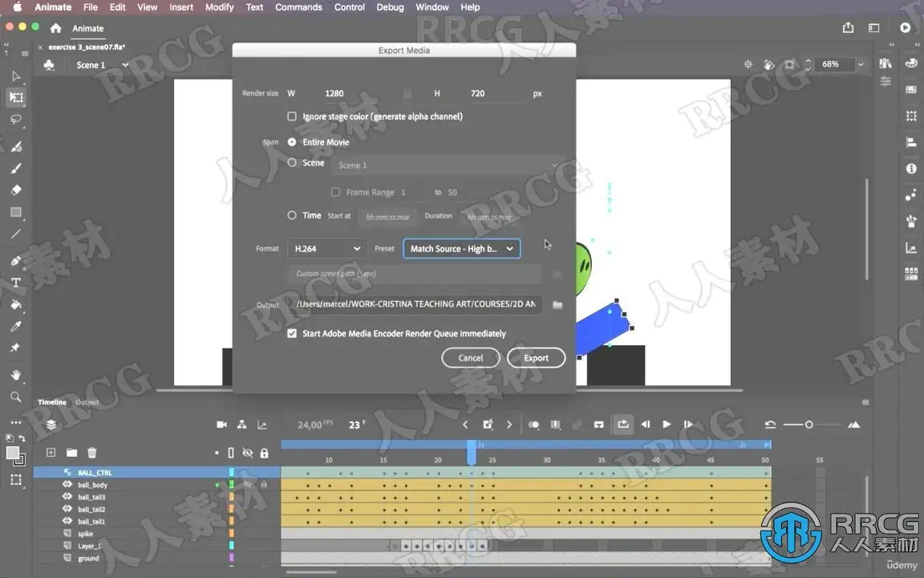924x578 pixels.
Task: Check the Frame Range checkbox
Action: click(335, 193)
